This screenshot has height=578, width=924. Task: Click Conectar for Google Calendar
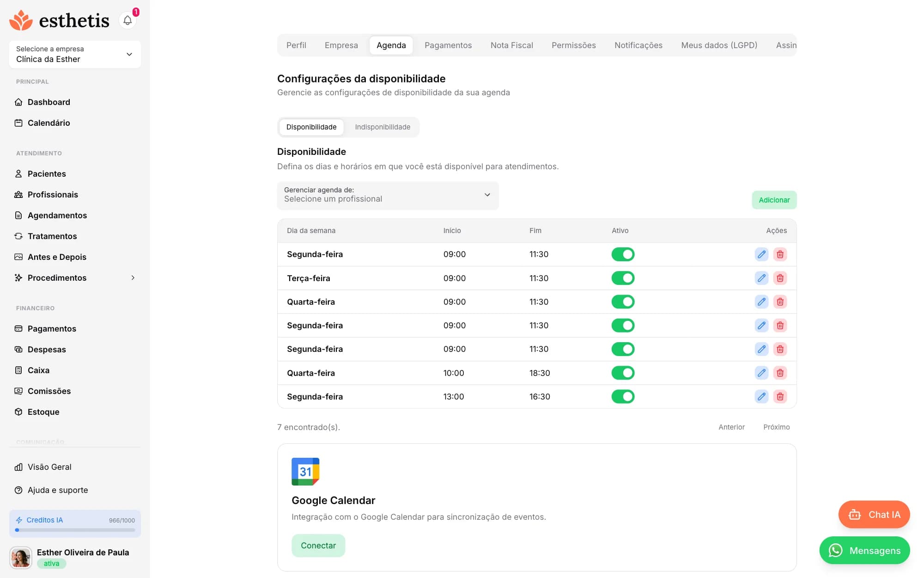click(318, 546)
